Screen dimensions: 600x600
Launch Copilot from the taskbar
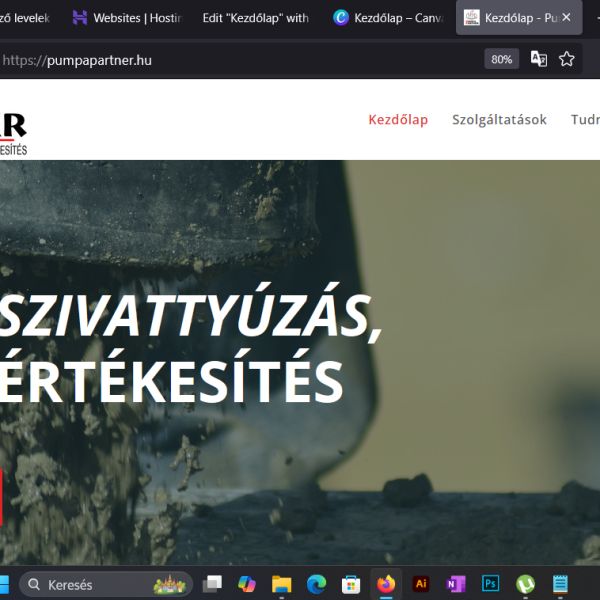pyautogui.click(x=246, y=584)
